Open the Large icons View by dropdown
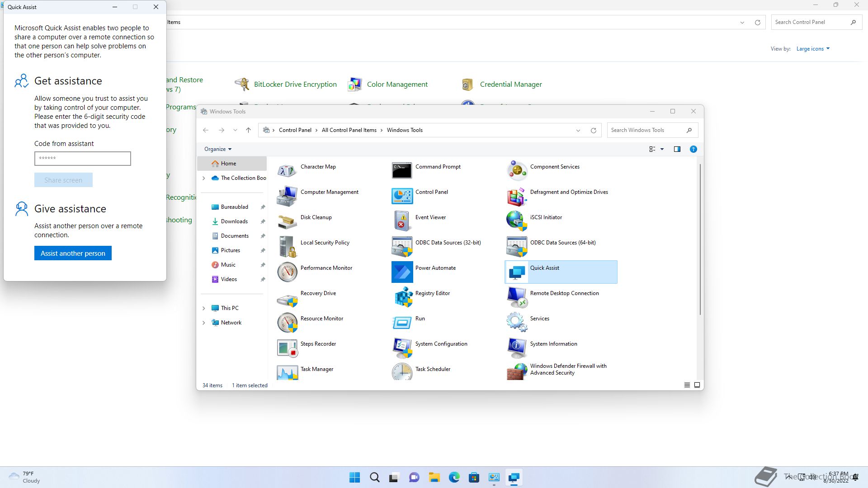Image resolution: width=868 pixels, height=488 pixels. point(813,49)
